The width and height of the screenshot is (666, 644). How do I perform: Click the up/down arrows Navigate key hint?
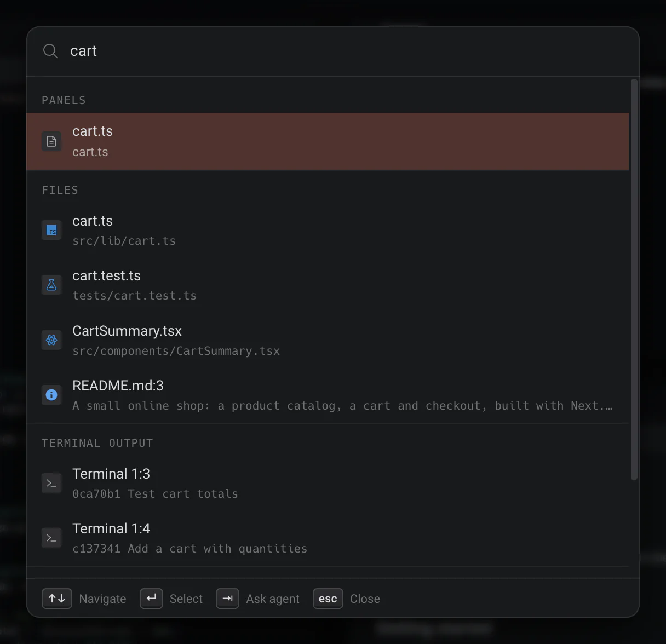point(57,599)
